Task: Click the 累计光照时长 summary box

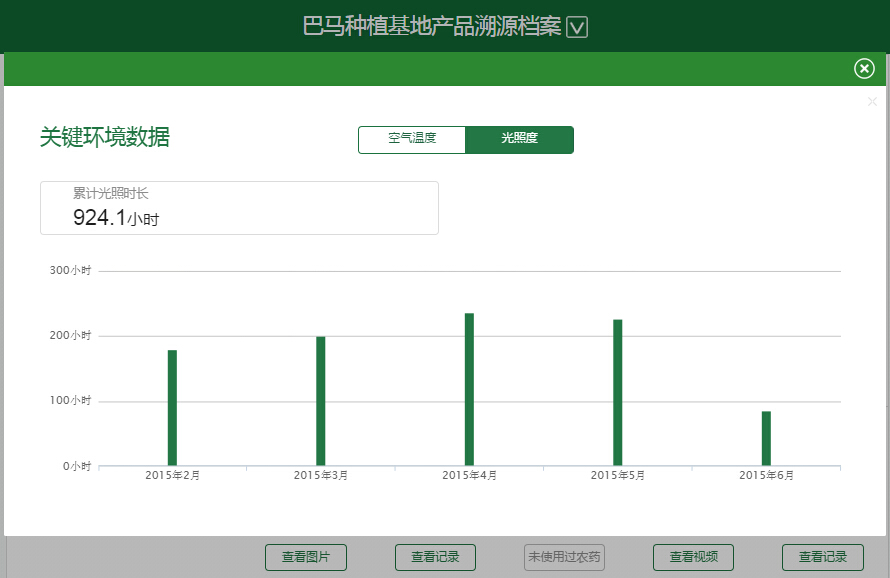Action: pyautogui.click(x=239, y=208)
